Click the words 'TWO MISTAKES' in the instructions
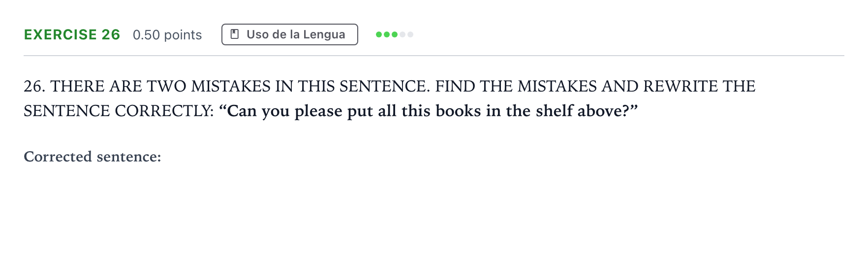Screen dimensions: 868x256 [x=209, y=86]
